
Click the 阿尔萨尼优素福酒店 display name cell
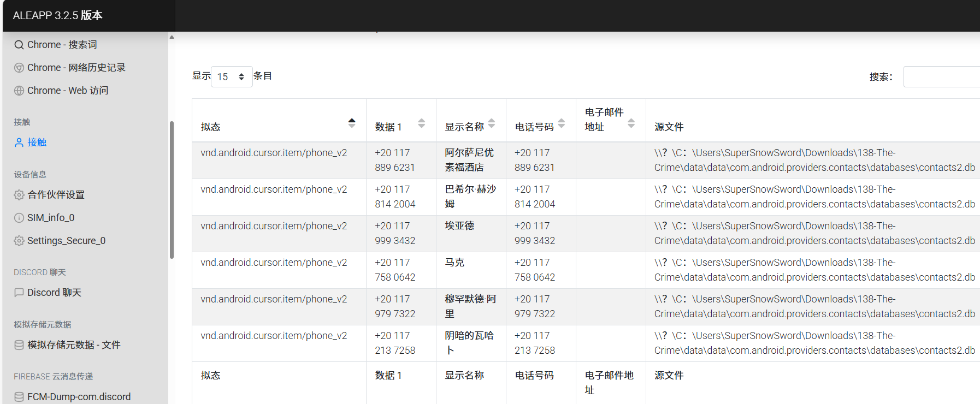[x=471, y=160]
